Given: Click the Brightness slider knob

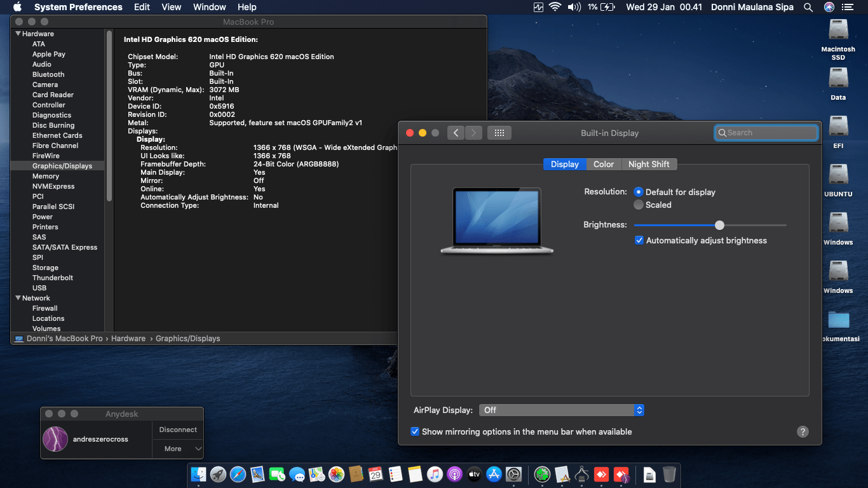Looking at the screenshot, I should point(719,225).
